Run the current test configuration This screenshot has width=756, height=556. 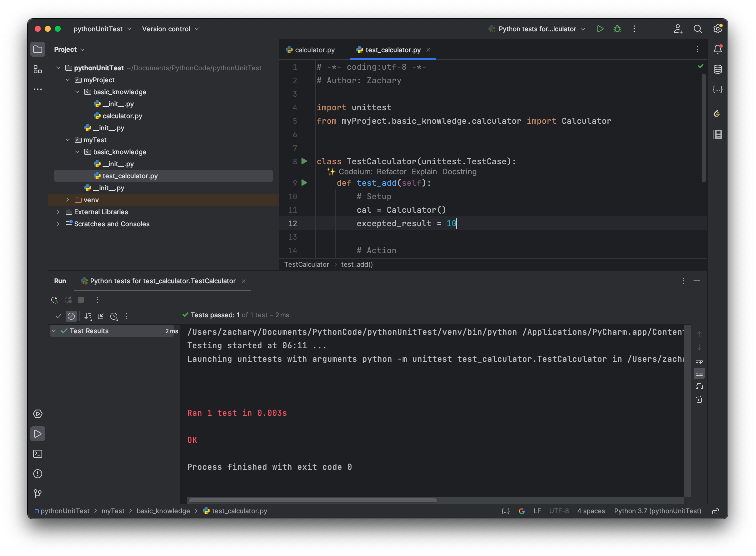pos(600,29)
